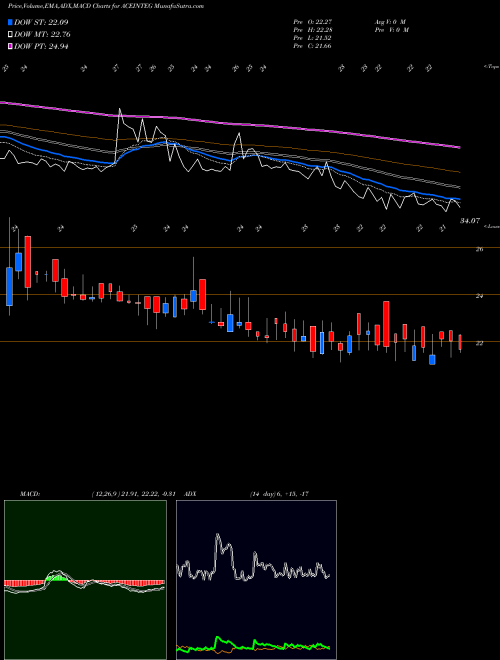Click the MACD values '(12,26,9) 21.91, 22.22, -0.31'

point(133,494)
